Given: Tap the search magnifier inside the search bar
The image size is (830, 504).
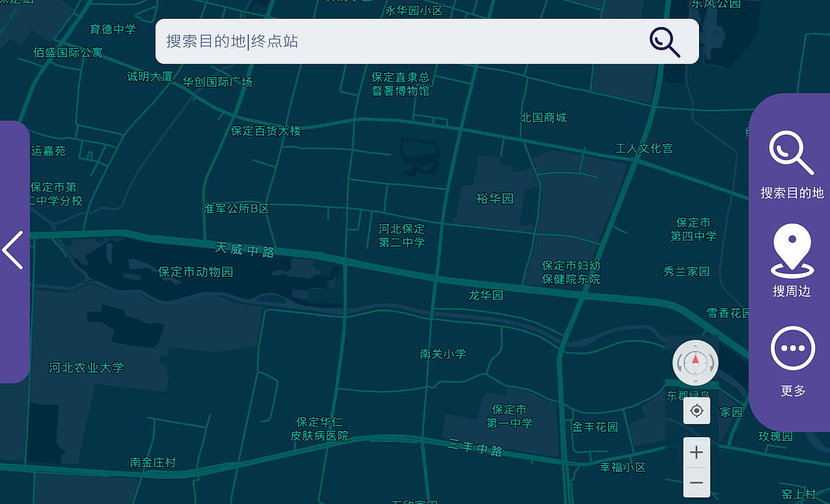Looking at the screenshot, I should pos(664,41).
